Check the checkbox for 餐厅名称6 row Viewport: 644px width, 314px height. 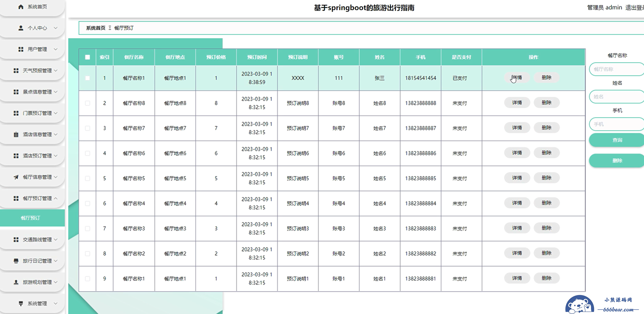[x=87, y=153]
